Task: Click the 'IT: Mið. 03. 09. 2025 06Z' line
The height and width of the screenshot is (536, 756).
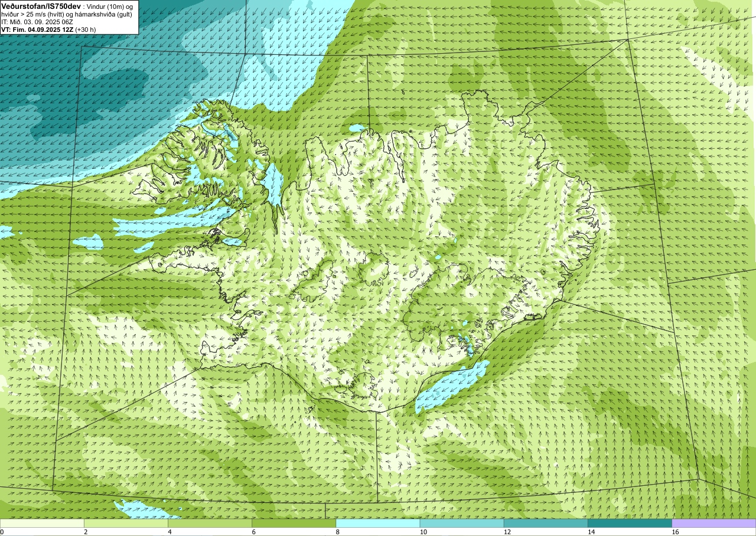Action: pos(37,21)
